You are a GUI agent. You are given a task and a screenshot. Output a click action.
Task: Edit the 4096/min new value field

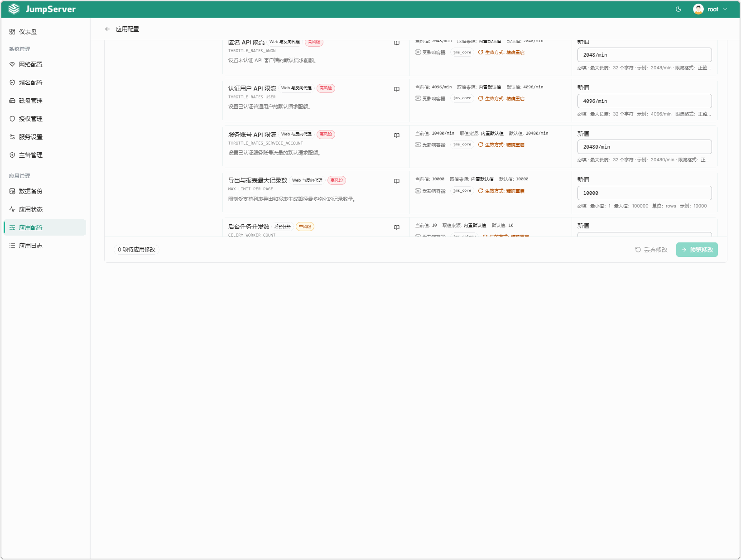645,101
